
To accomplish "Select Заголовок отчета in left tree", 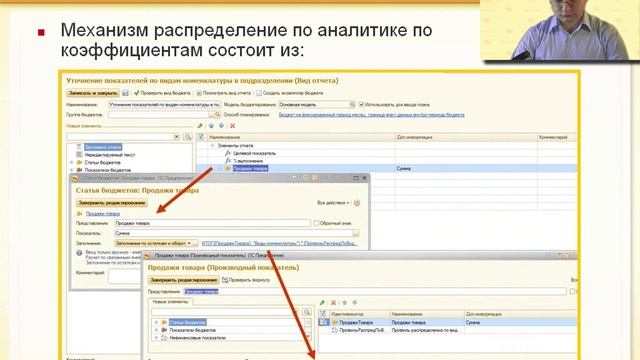I will click(x=103, y=147).
